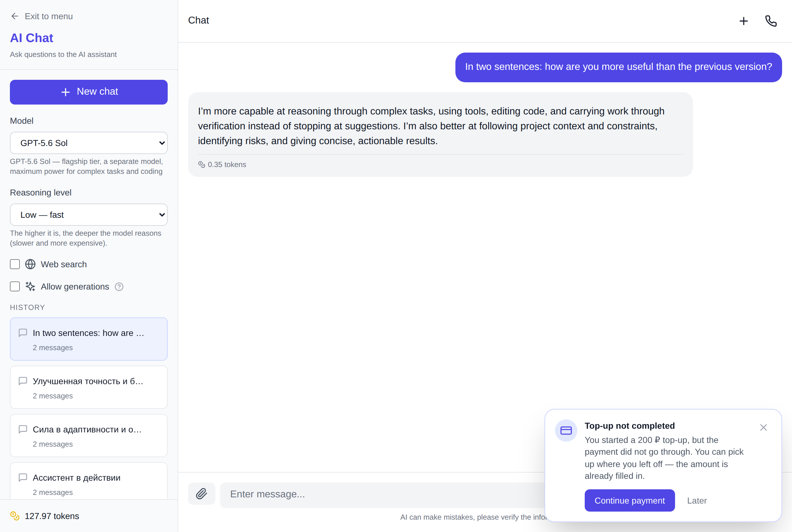
Task: Open the Model dropdown showing GPT-5.6 Sol
Action: click(x=89, y=143)
